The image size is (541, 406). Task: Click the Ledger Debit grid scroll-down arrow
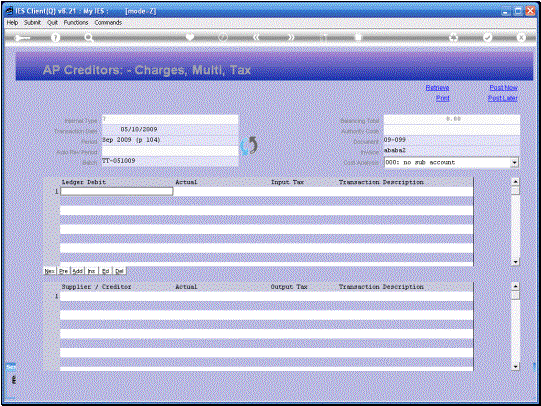(x=515, y=262)
